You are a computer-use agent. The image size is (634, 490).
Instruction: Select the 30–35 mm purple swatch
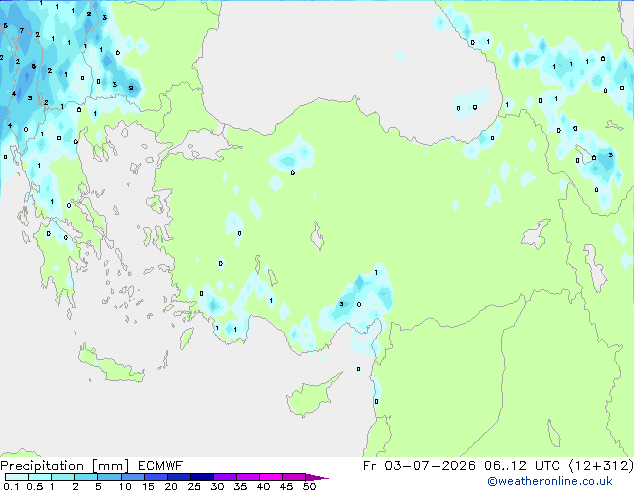pyautogui.click(x=224, y=477)
